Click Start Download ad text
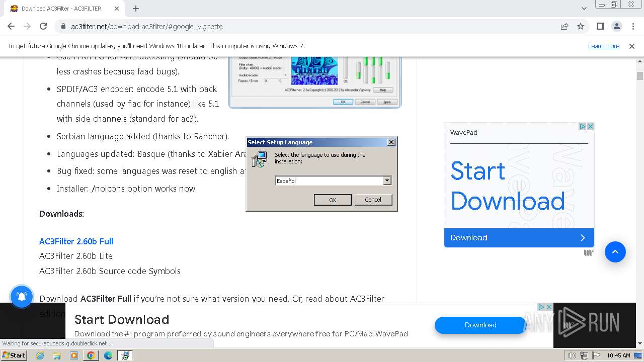 (x=508, y=186)
